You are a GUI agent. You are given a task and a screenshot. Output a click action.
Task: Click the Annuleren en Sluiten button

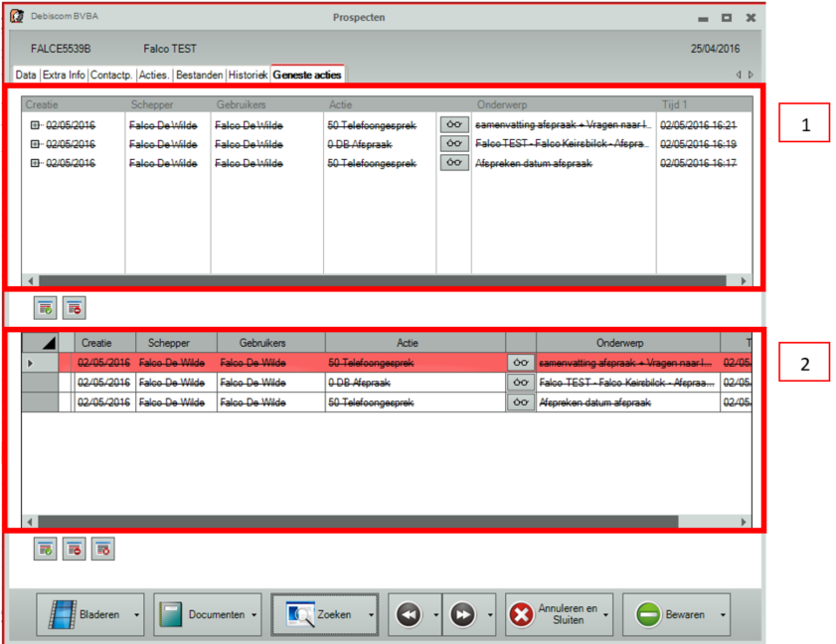[x=552, y=615]
